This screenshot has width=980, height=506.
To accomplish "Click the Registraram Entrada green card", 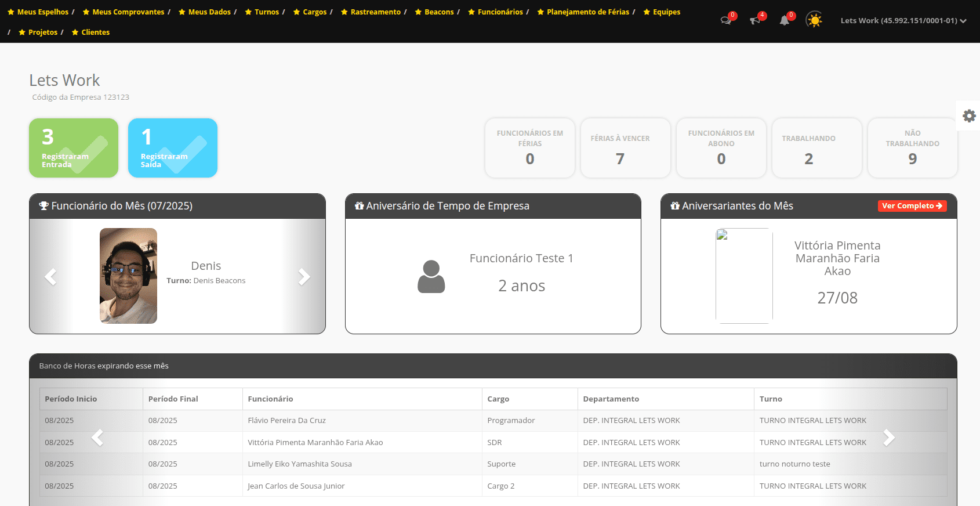I will (74, 148).
